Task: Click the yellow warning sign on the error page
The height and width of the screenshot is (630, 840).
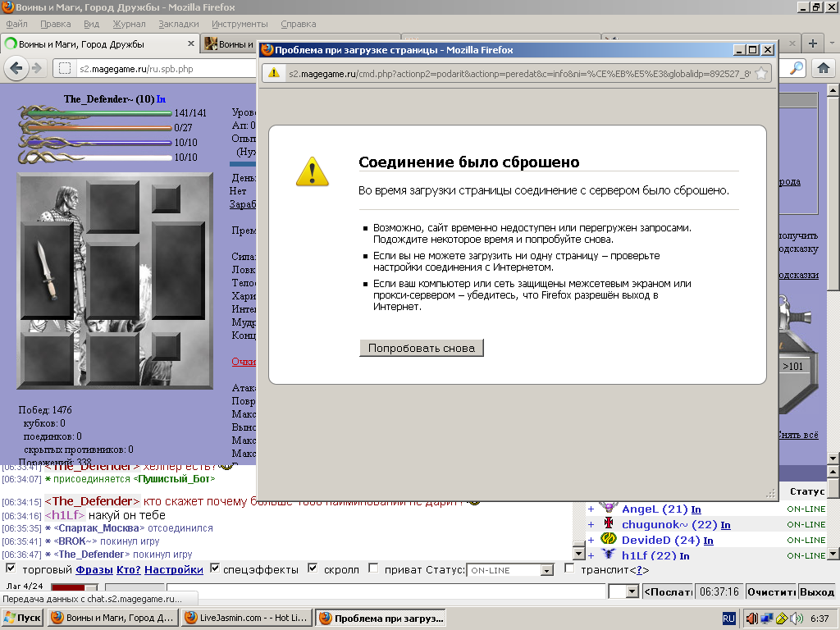Action: [312, 171]
